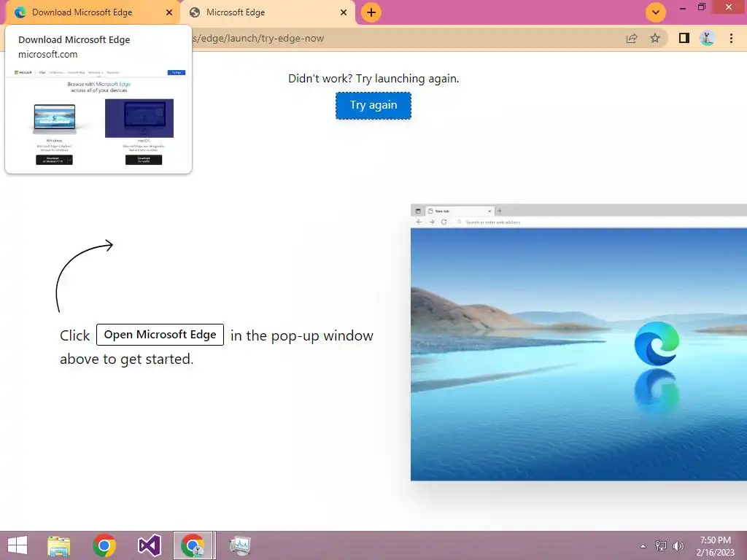Open the Chrome profile avatar
This screenshot has height=560, width=747.
(x=708, y=38)
